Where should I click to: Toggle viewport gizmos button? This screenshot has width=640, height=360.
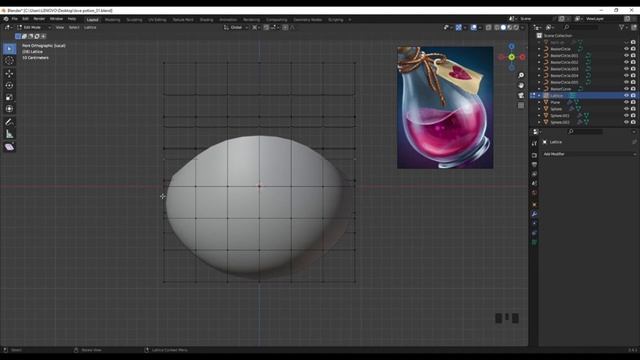coord(459,27)
